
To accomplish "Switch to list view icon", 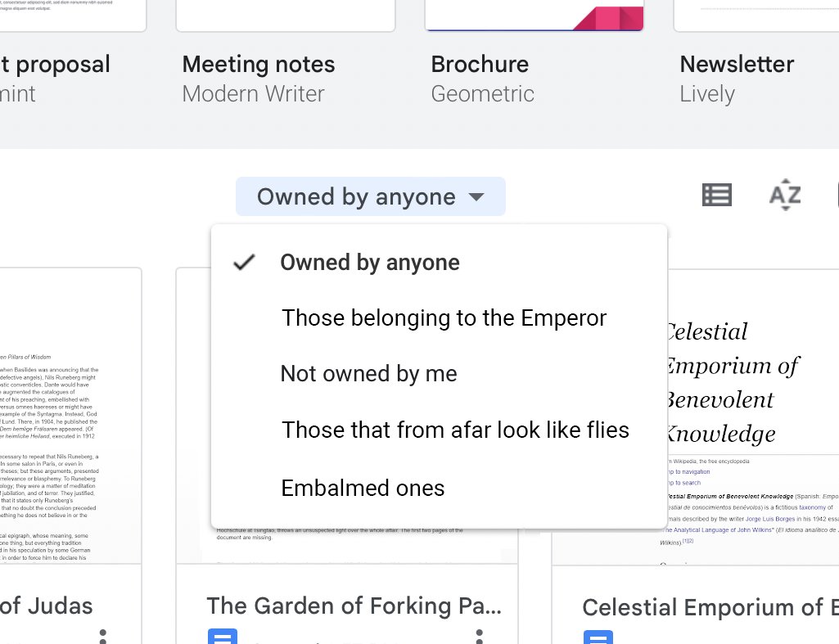I will coord(716,196).
